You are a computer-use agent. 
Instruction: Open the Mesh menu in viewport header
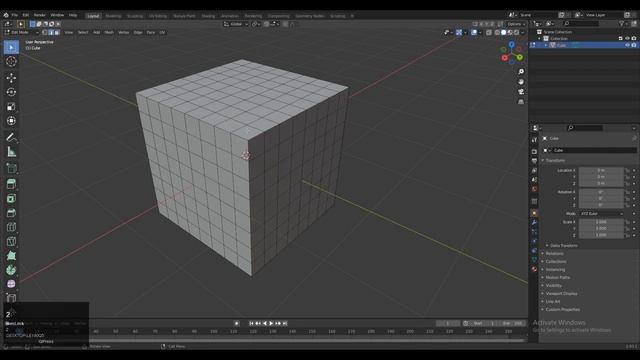click(109, 32)
